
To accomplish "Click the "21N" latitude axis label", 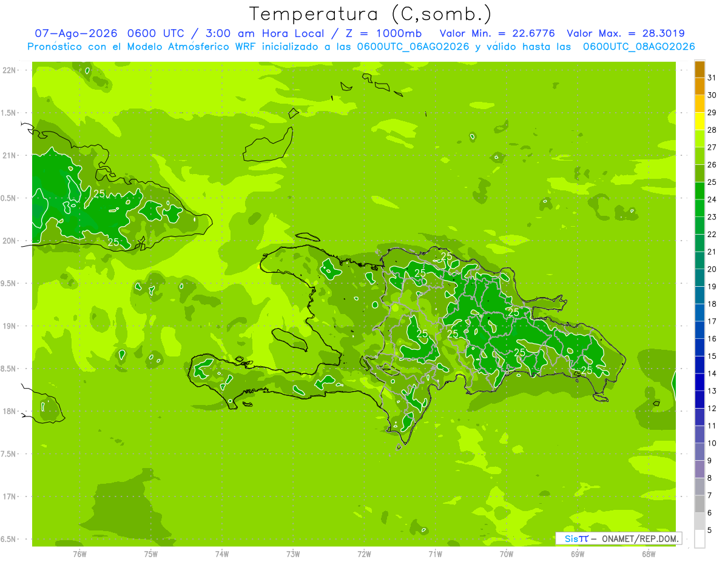I will 10,156.
